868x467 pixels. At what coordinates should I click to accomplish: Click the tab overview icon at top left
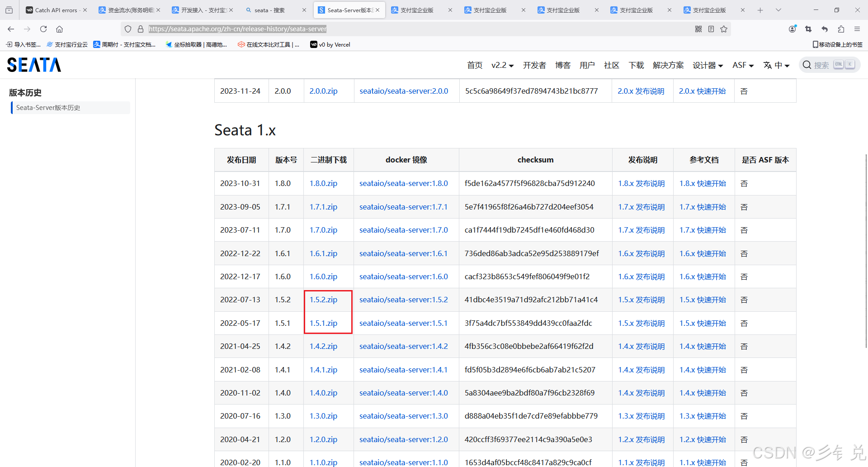(x=9, y=10)
